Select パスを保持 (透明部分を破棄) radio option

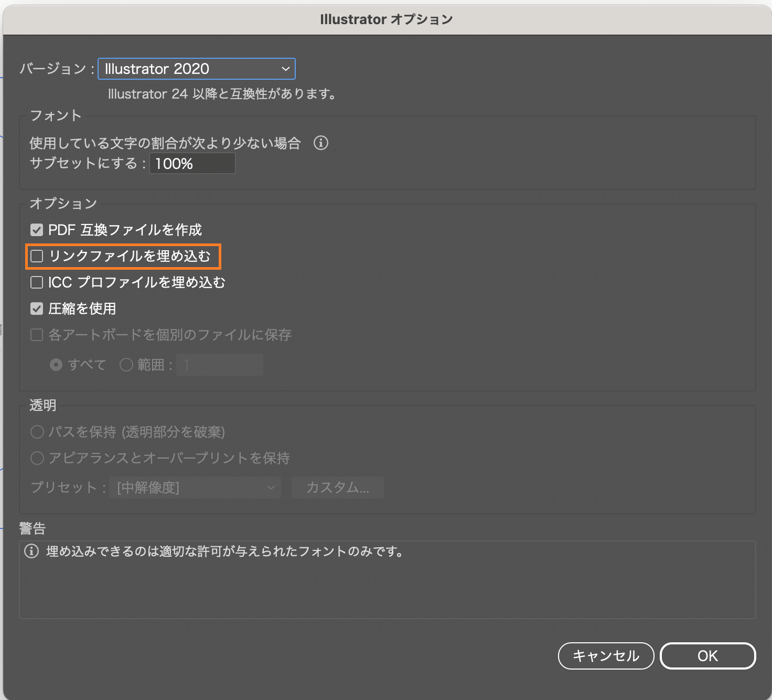tap(37, 432)
